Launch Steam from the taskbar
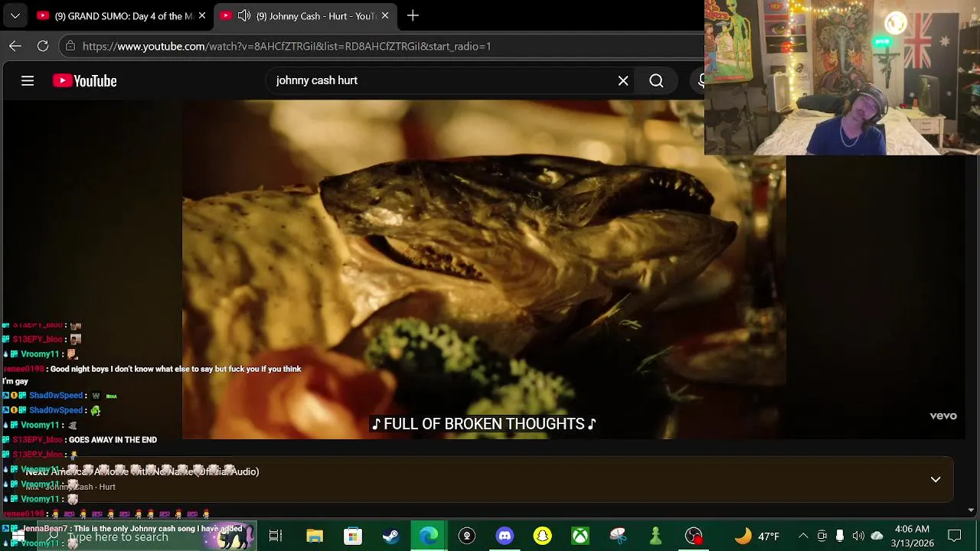Viewport: 980px width, 551px height. [390, 536]
